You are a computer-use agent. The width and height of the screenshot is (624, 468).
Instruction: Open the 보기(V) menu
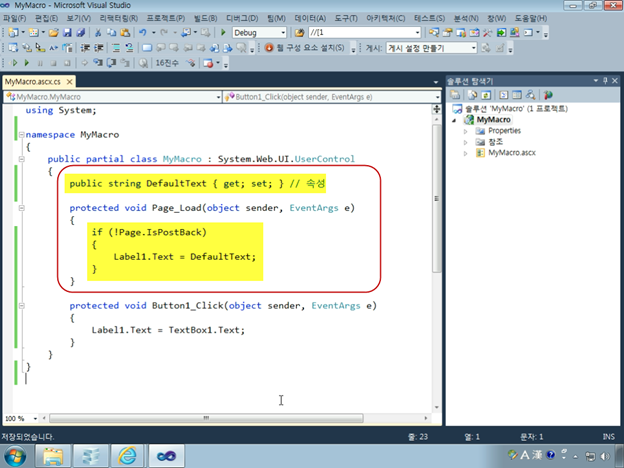pos(78,18)
